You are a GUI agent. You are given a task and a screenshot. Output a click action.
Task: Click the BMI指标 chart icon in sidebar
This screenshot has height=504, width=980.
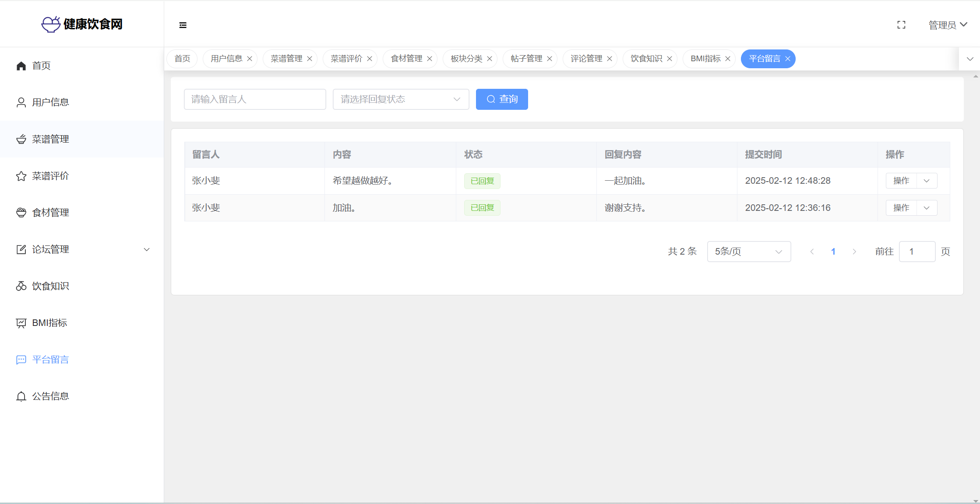point(21,323)
